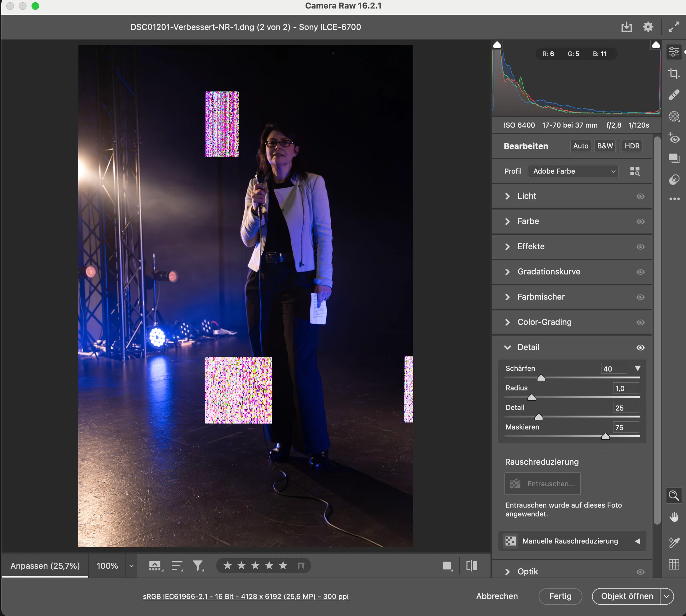This screenshot has height=616, width=686.
Task: Select the Crop tool in right toolbar
Action: point(673,73)
